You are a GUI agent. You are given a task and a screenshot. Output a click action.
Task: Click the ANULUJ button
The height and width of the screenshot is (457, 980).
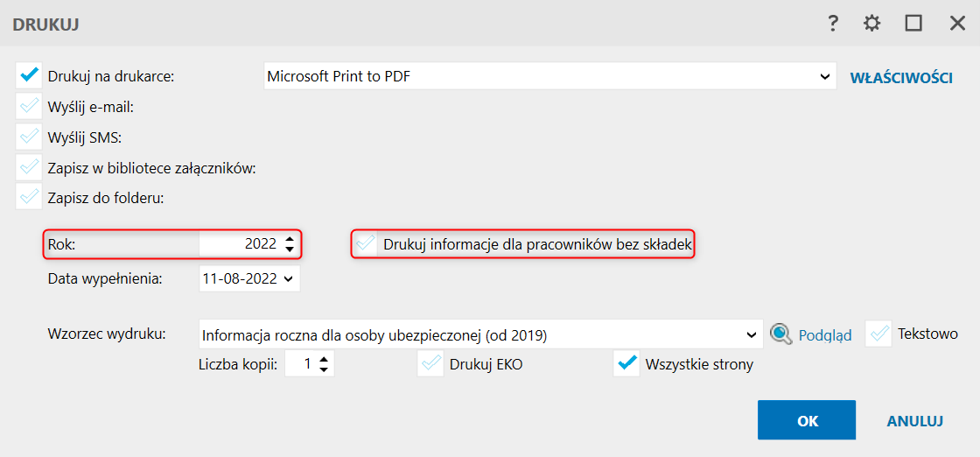914,421
